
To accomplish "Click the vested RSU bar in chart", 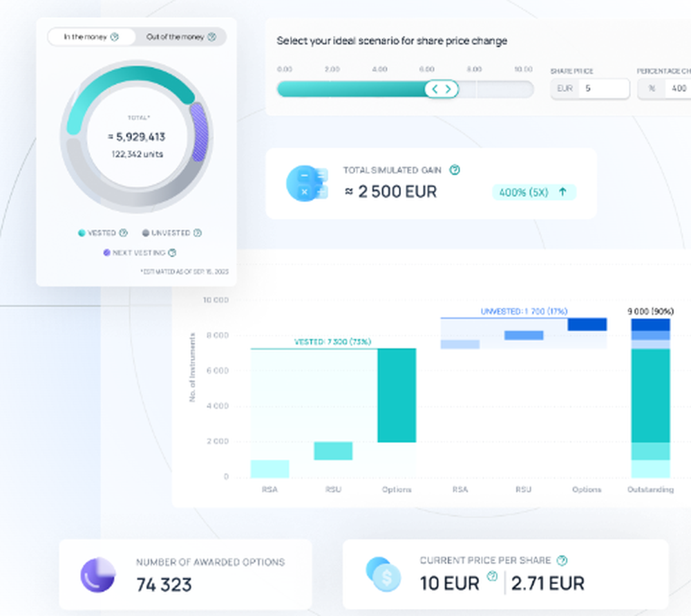I will pos(333,451).
